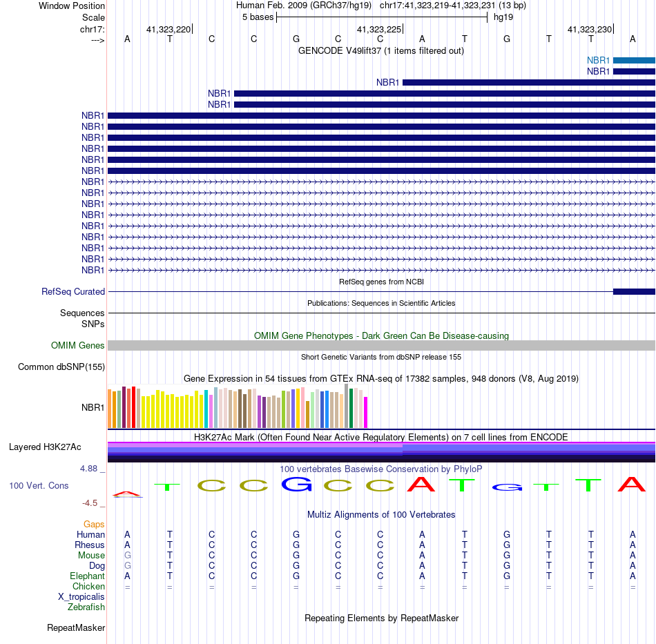Select the Elephant alignment row label
This screenshot has height=644, width=656.
coord(87,576)
